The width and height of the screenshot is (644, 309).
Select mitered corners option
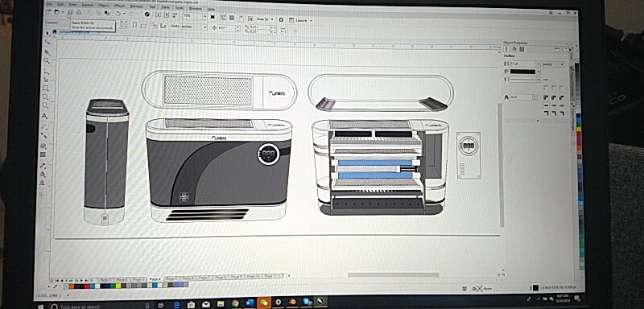pos(546,97)
